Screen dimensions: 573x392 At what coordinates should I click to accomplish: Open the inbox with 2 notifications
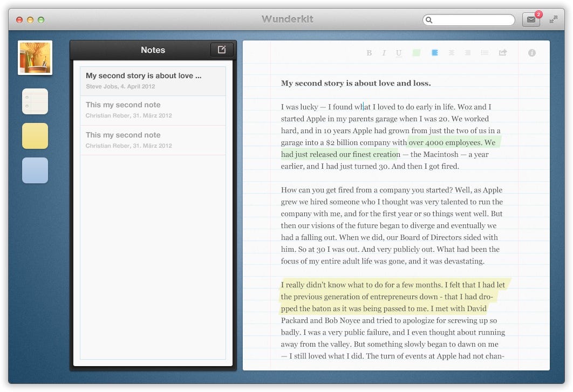tap(531, 20)
